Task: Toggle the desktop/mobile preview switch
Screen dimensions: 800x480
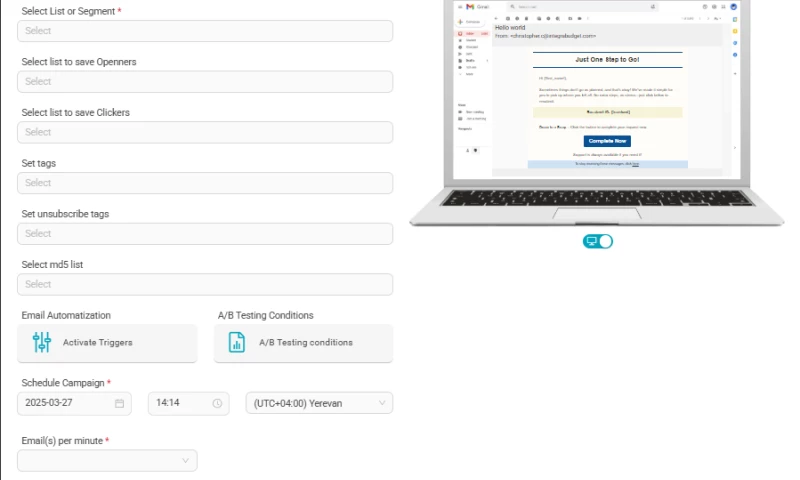Action: click(x=597, y=241)
